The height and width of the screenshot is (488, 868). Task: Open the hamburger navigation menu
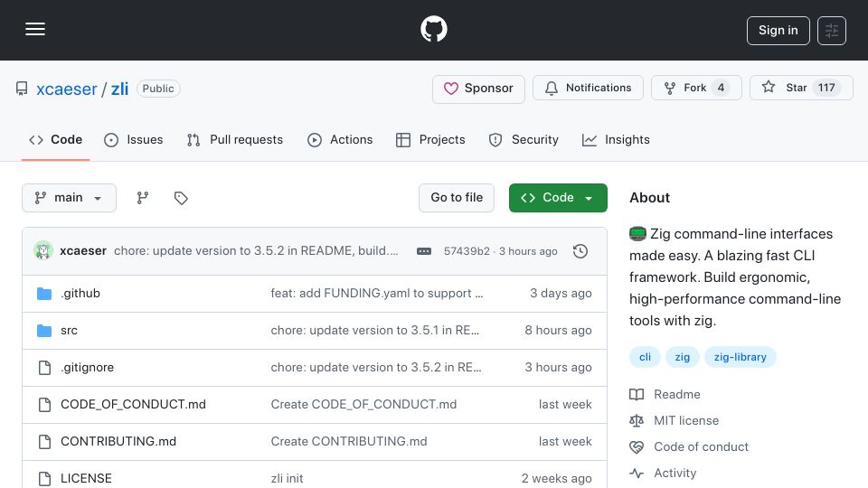[35, 29]
